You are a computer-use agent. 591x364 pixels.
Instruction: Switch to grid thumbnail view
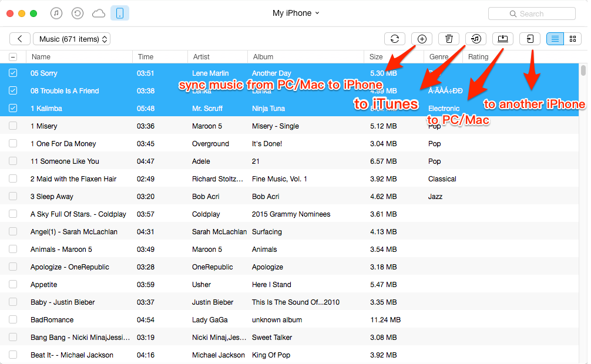[573, 39]
